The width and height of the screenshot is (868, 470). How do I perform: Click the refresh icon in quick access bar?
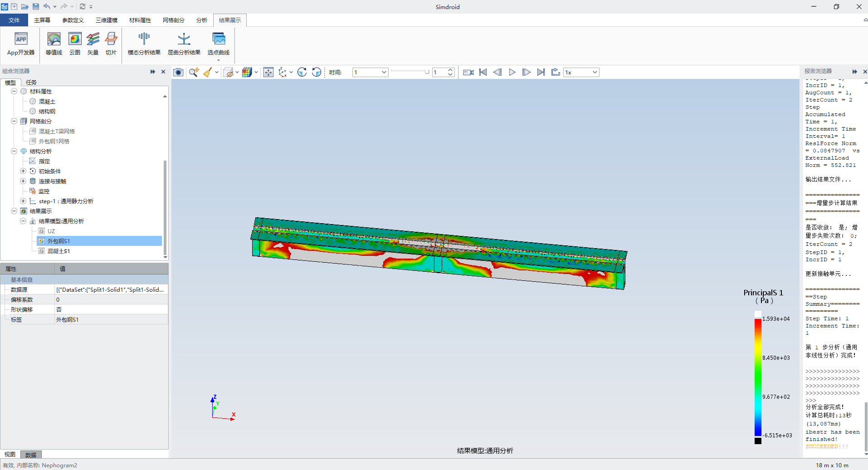pyautogui.click(x=83, y=6)
